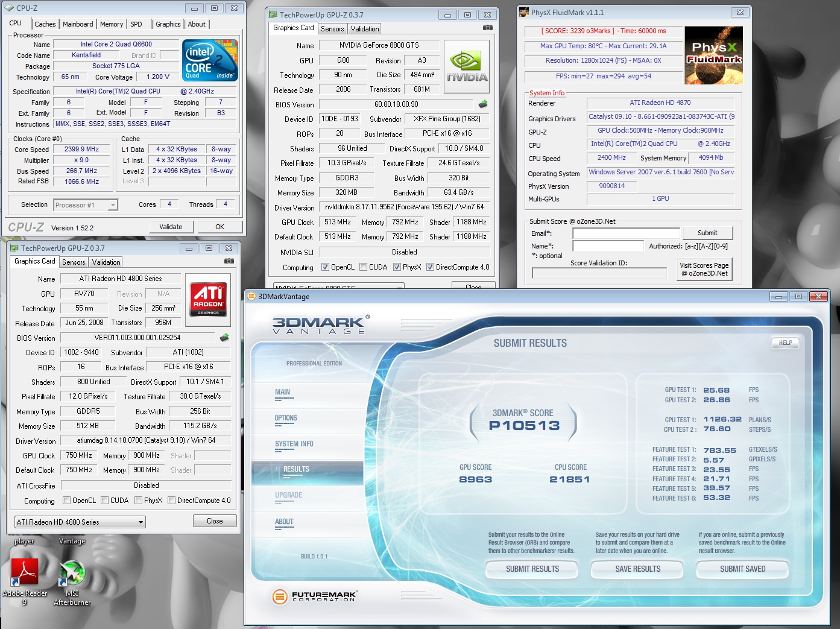This screenshot has width=840, height=629.
Task: Click SAVE RESULTS button in 3DMark Vantage
Action: [x=638, y=569]
